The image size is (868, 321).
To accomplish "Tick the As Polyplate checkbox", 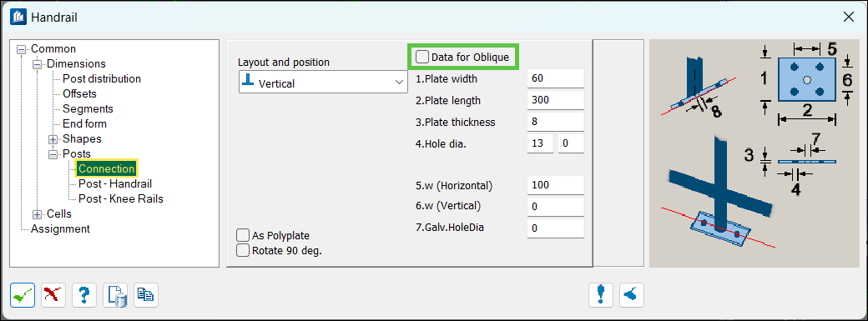I will 243,235.
